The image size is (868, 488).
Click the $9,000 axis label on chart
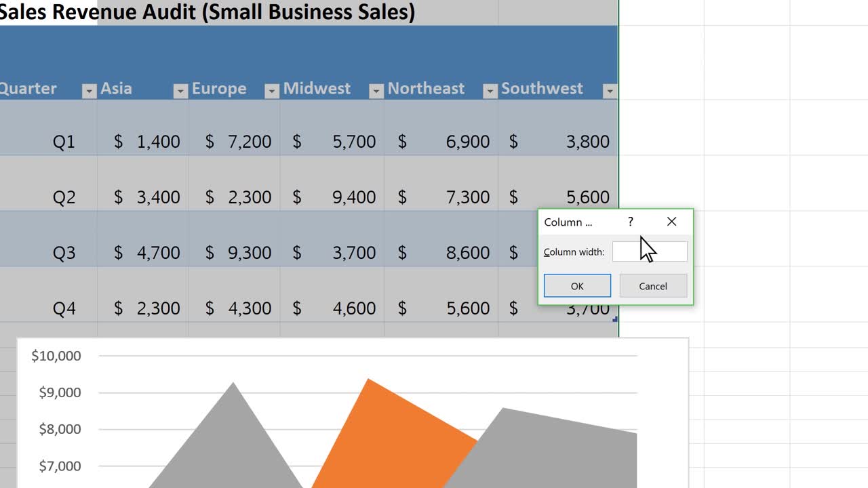60,392
